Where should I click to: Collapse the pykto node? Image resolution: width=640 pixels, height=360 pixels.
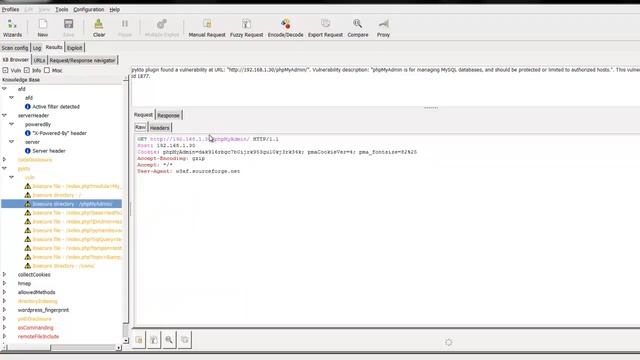tap(4, 168)
